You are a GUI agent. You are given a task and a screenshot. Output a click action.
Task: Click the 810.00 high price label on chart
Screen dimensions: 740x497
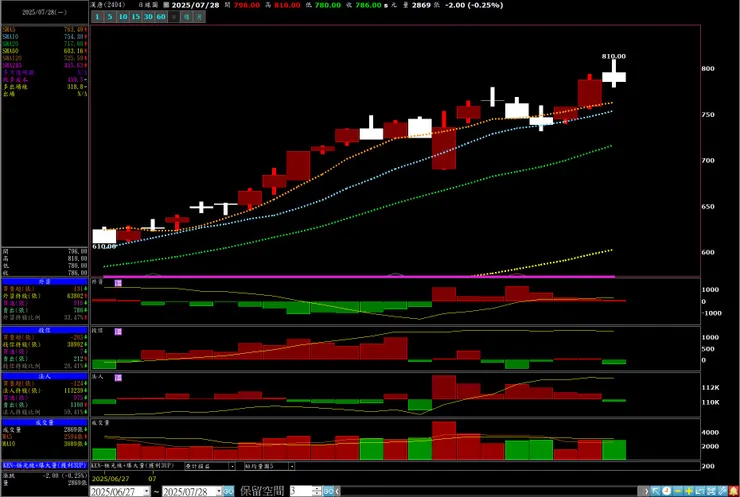click(614, 56)
